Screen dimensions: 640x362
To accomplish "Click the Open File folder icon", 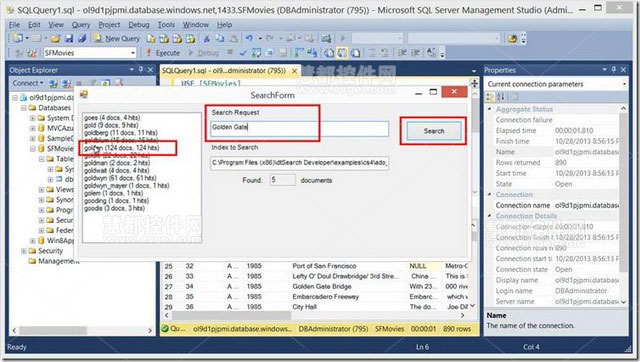I will pyautogui.click(x=56, y=38).
